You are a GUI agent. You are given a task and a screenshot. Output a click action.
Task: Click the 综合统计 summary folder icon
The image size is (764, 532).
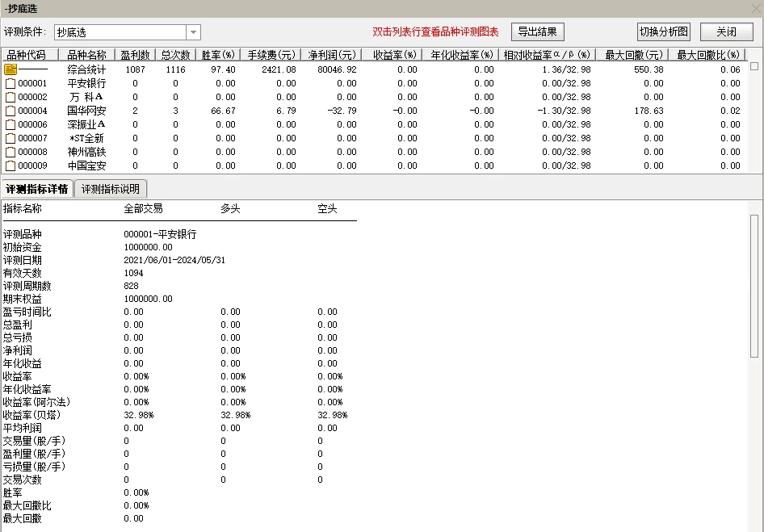pos(10,69)
